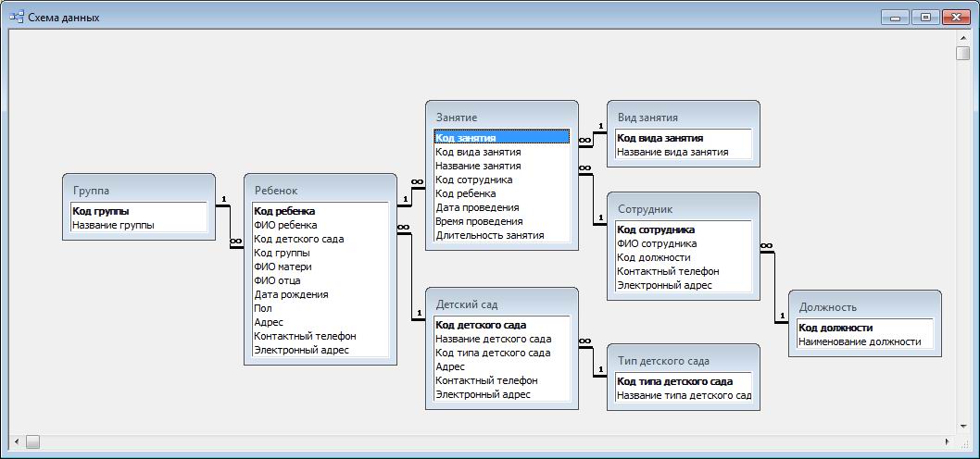Viewport: 980px width, 459px height.
Task: Maximize the Схема данных window
Action: [x=924, y=17]
